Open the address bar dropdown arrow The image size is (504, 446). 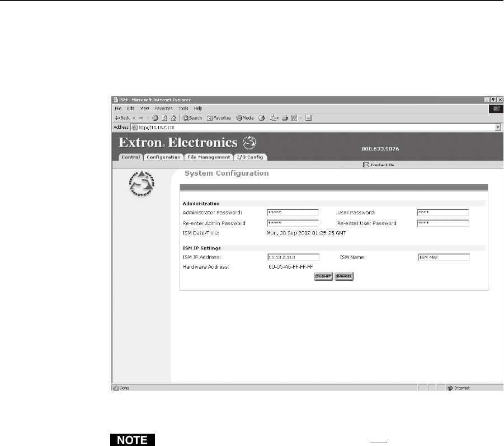[x=498, y=128]
